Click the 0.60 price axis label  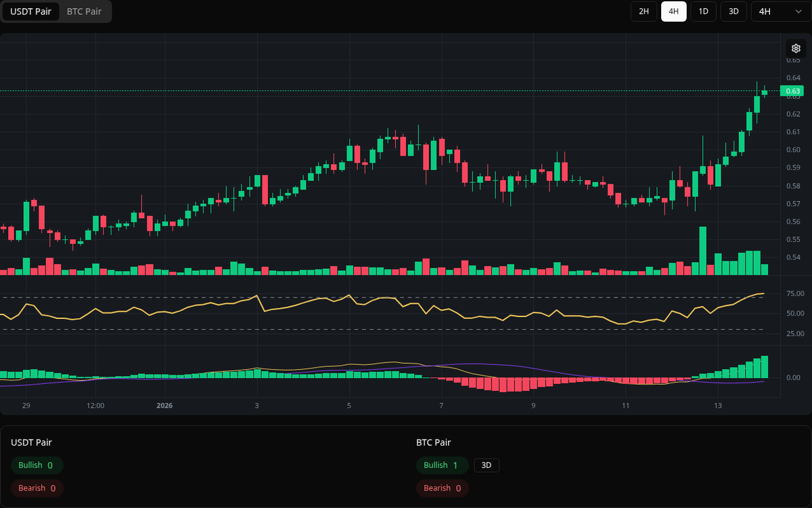[x=793, y=150]
